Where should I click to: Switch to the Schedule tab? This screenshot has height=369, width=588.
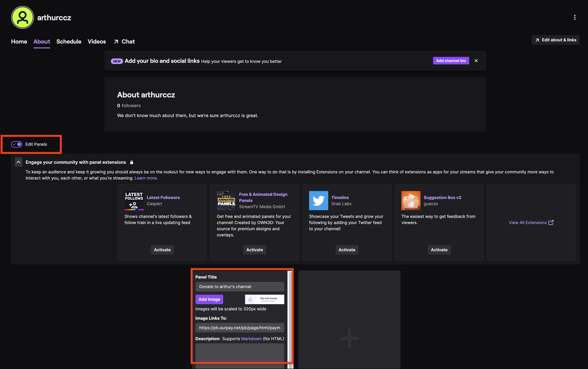point(69,42)
